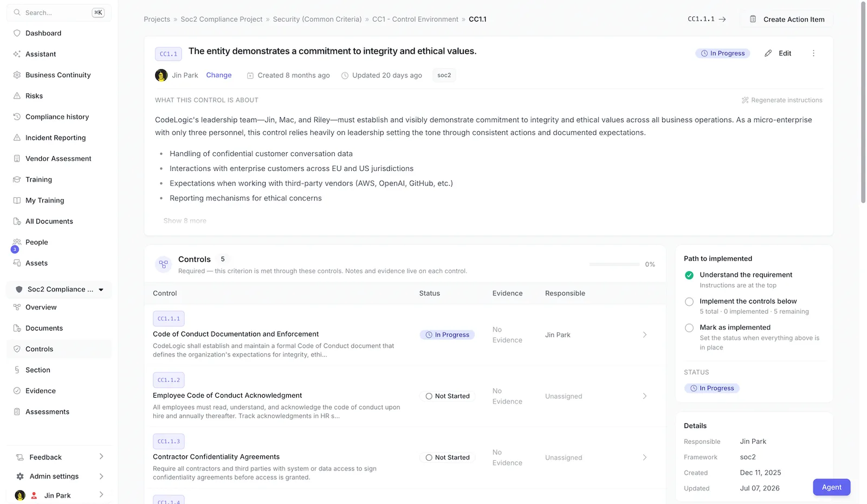Open Assessments clipboard icon
Screen dimensions: 867x504
pos(17,412)
